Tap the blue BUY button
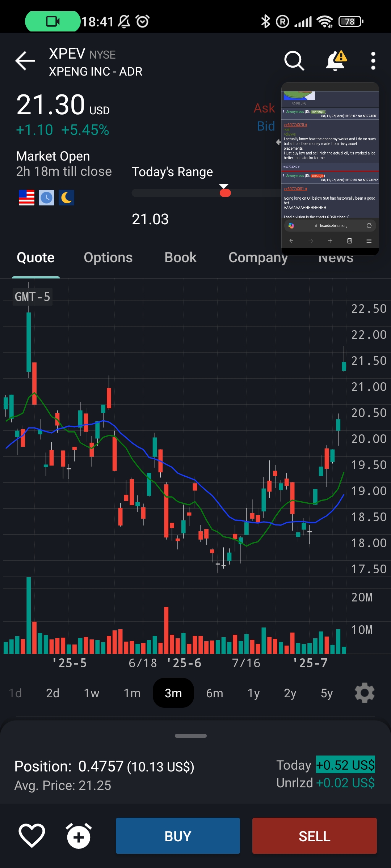391x868 pixels. click(178, 836)
